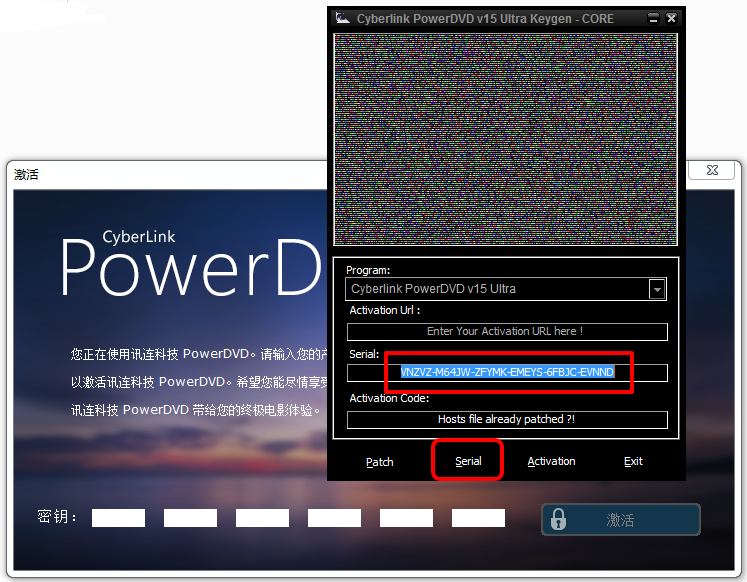
Task: Click the 'Activation Url :' label
Action: tap(385, 310)
